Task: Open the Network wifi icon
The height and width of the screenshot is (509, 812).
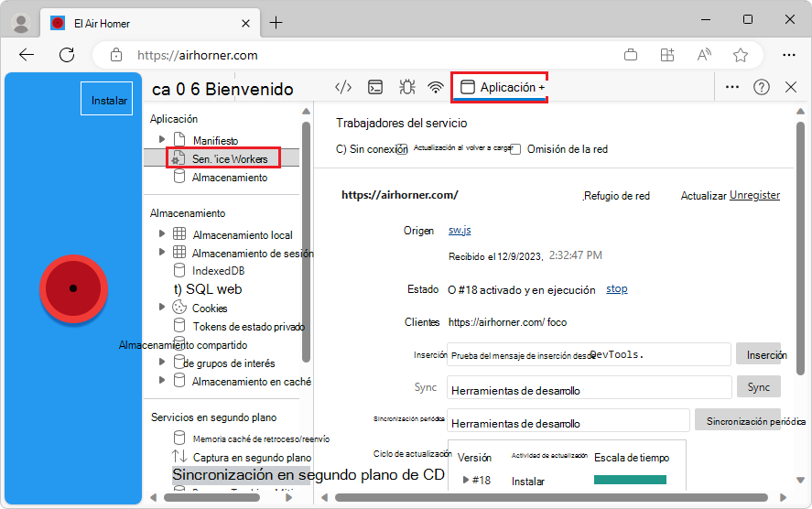Action: tap(436, 87)
